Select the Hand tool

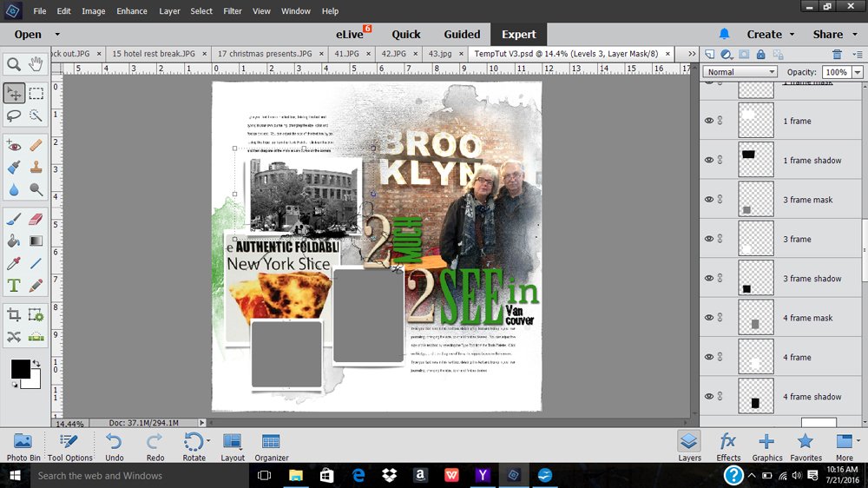(36, 64)
